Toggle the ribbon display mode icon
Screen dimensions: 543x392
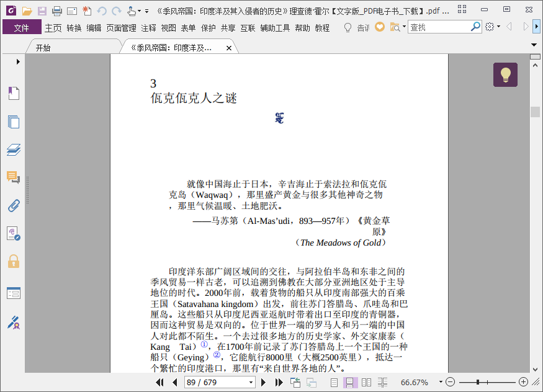tap(462, 10)
